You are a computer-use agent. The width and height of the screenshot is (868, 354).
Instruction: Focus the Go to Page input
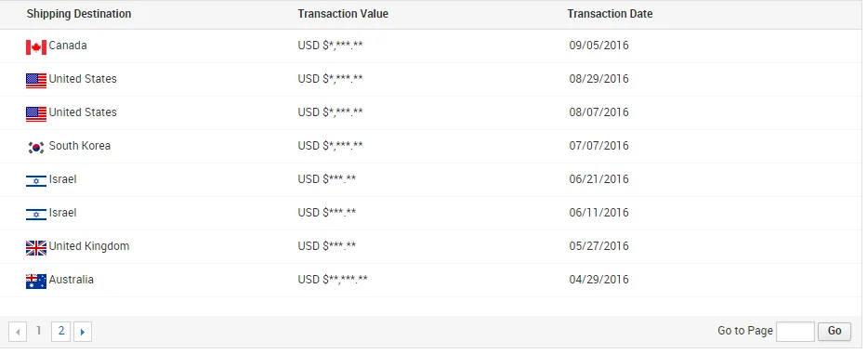(796, 332)
